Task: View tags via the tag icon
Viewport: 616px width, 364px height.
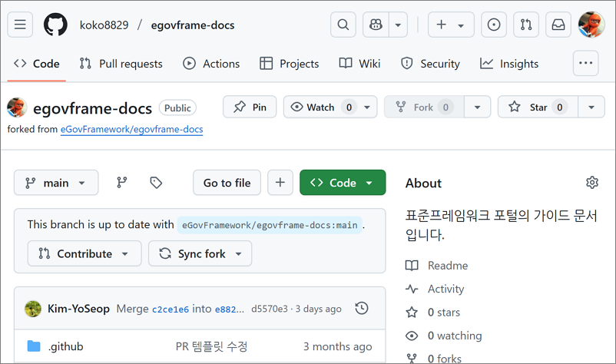Action: 156,183
